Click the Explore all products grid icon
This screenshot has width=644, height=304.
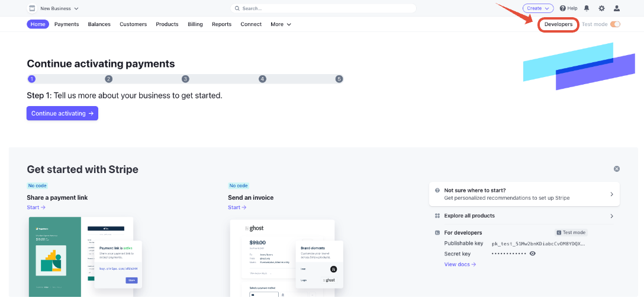coord(437,216)
